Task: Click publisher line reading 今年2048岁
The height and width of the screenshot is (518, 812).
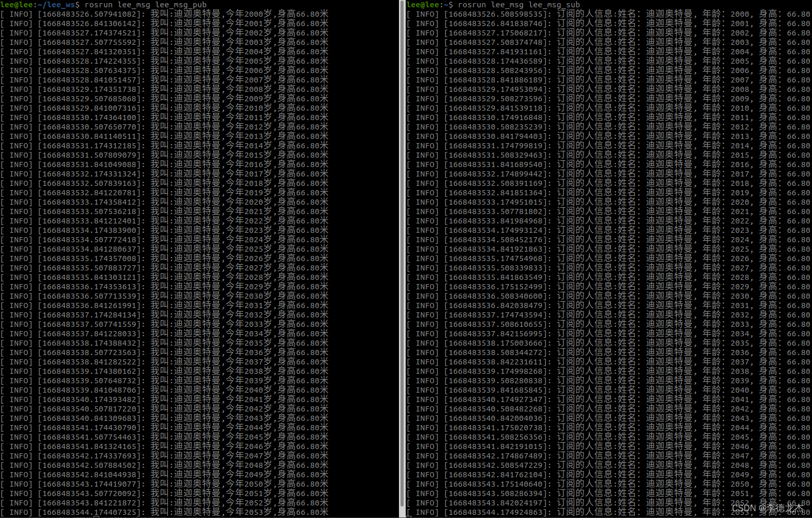Action: point(164,465)
